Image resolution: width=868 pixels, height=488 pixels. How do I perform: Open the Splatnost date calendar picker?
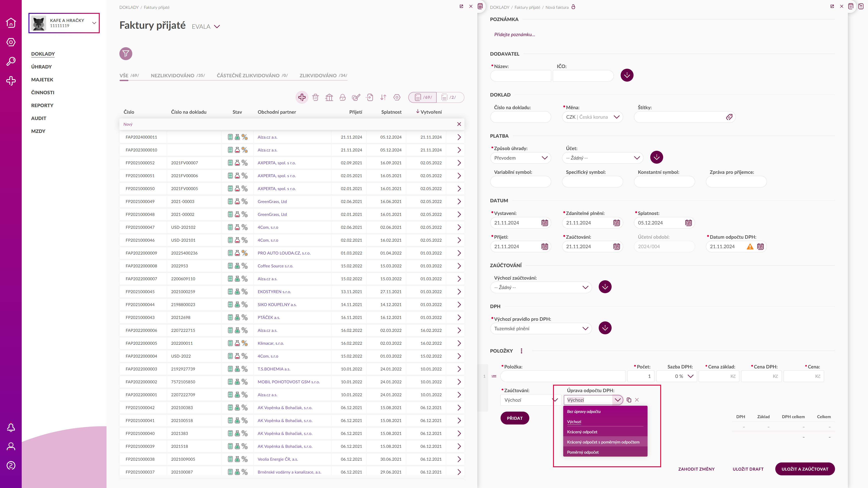pos(688,223)
